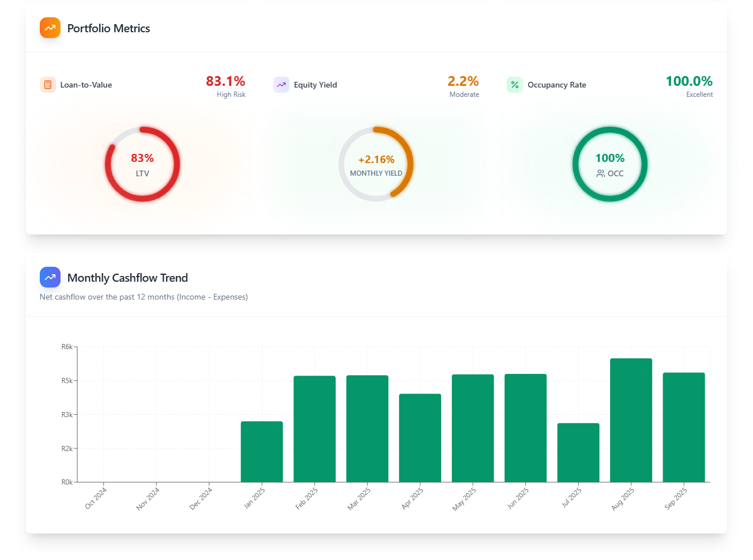Click the orange Portfolio Metrics trend icon
Image resolution: width=753 pixels, height=560 pixels.
point(50,28)
